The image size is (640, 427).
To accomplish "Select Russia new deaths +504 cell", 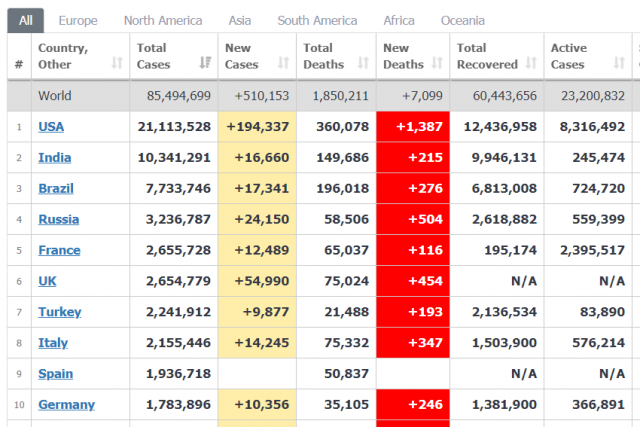I will 413,219.
